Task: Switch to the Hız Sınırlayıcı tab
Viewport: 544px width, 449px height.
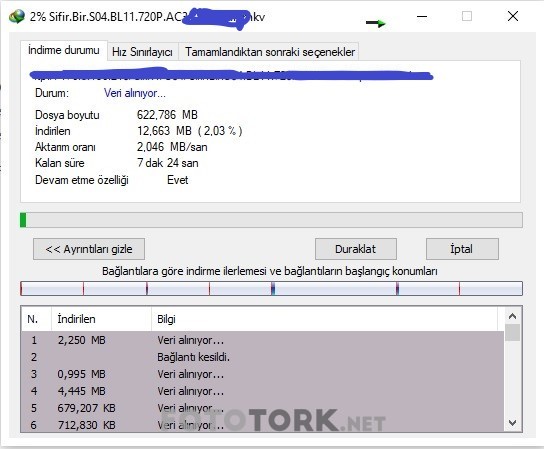Action: point(142,52)
